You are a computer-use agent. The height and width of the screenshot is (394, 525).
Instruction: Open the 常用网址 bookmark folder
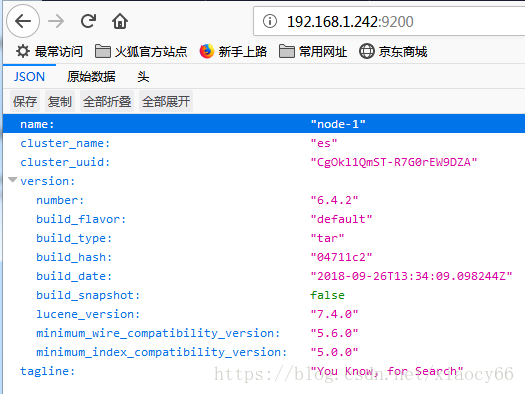click(x=313, y=52)
